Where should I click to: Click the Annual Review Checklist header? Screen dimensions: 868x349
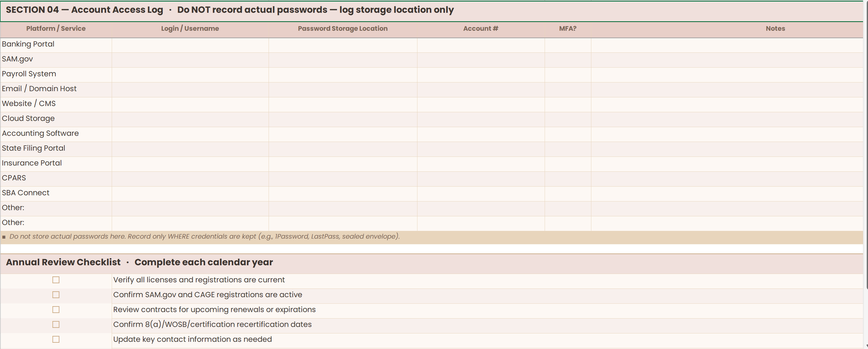139,262
